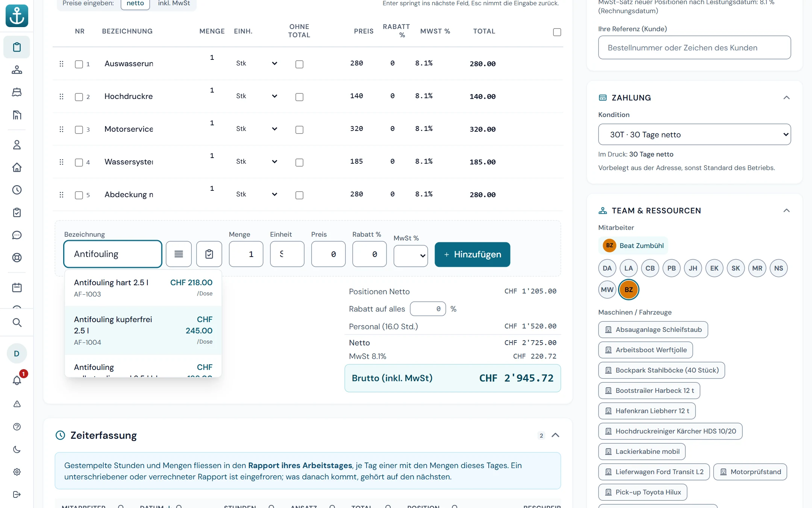Viewport: 812px width, 508px height.
Task: Open the settings gear icon
Action: [x=17, y=472]
